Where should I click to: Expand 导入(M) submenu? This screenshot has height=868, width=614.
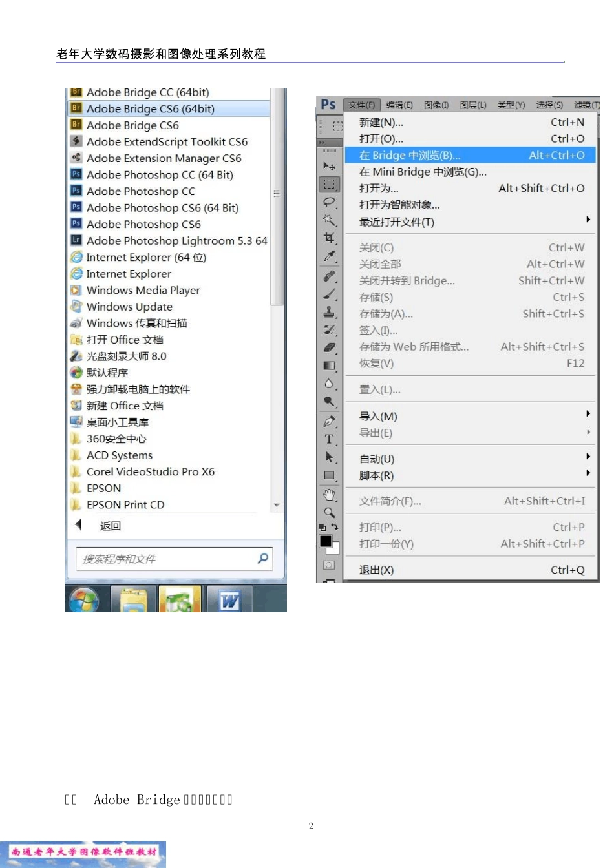coord(588,413)
